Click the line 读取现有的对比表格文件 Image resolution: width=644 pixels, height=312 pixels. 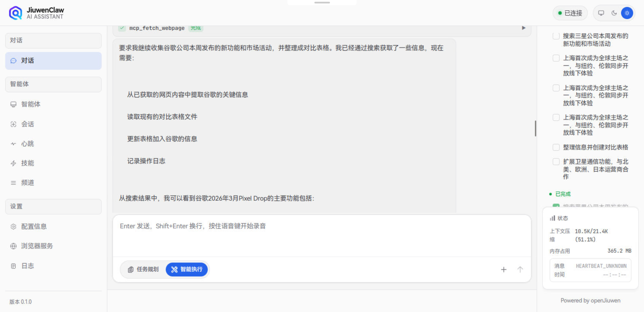(x=162, y=117)
